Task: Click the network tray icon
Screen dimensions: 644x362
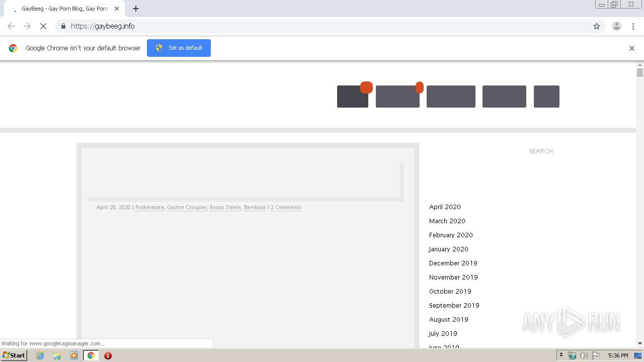Action: click(x=572, y=355)
